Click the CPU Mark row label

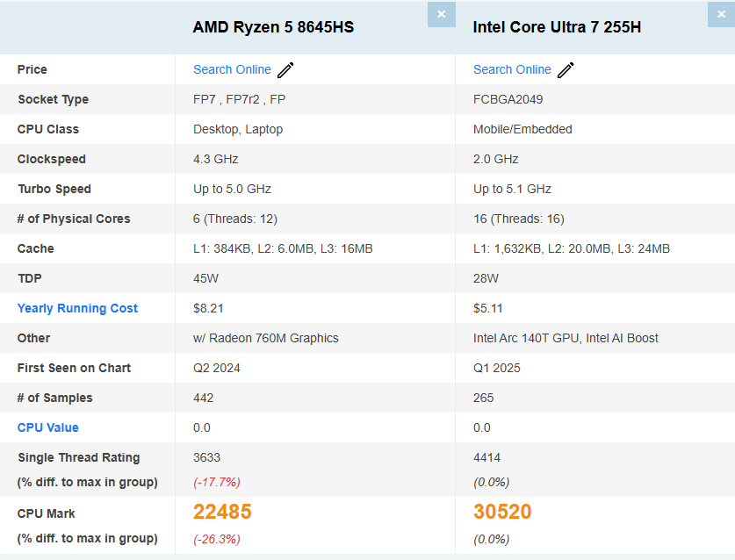[x=46, y=513]
